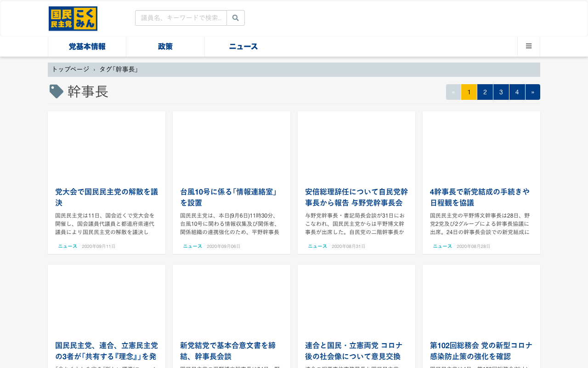Click date text 2020年09月06日

(224, 247)
